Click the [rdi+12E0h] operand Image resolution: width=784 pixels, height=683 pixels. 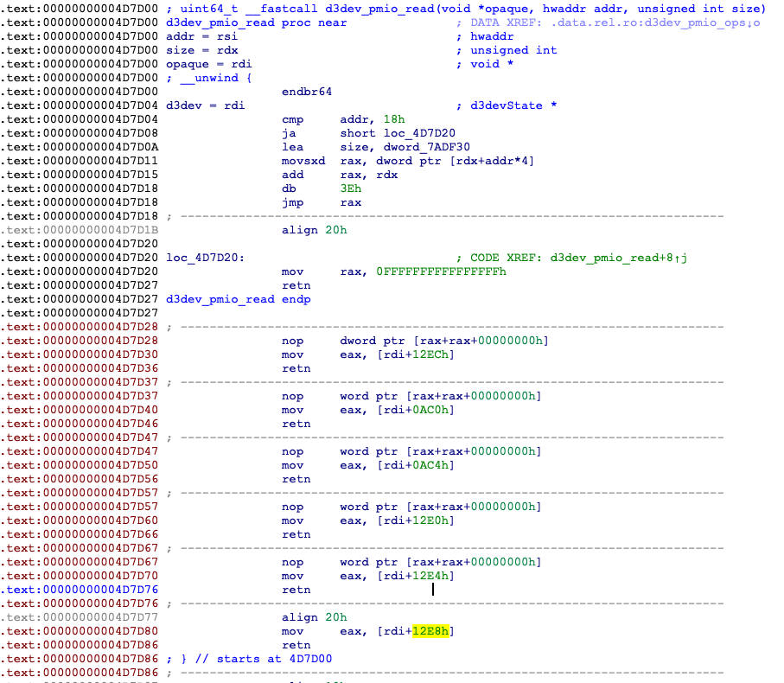click(x=415, y=520)
